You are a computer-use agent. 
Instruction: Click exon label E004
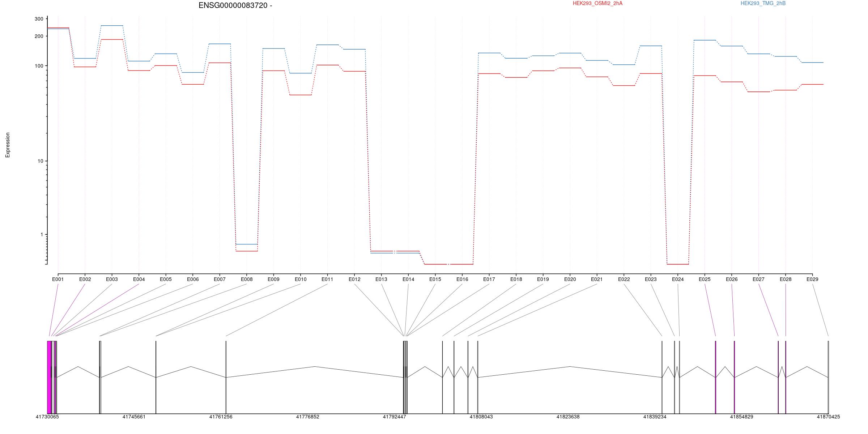(x=139, y=279)
